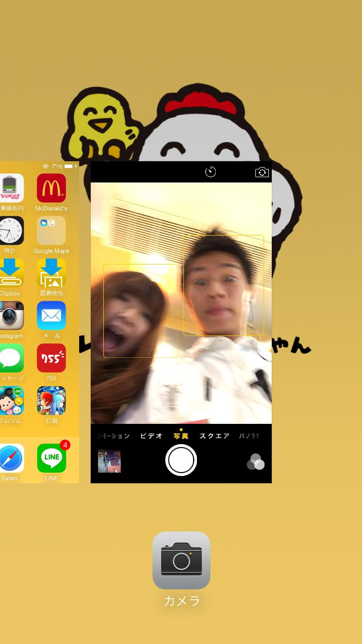
Task: Open the 755 app
Action: tap(51, 358)
